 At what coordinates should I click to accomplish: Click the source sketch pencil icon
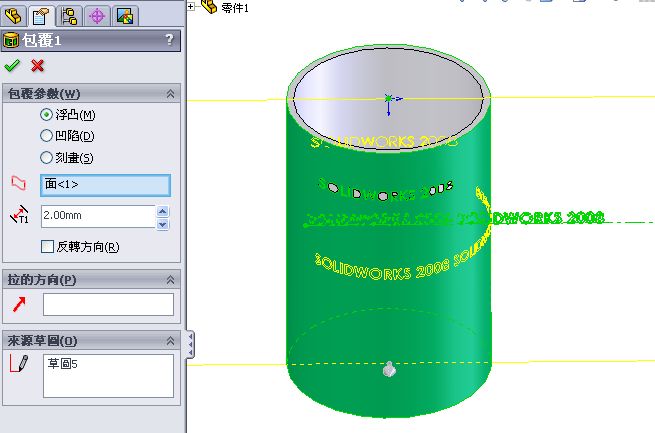(19, 363)
